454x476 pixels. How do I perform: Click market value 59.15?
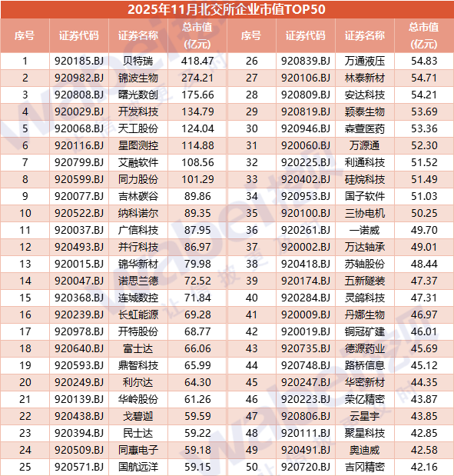(x=197, y=468)
